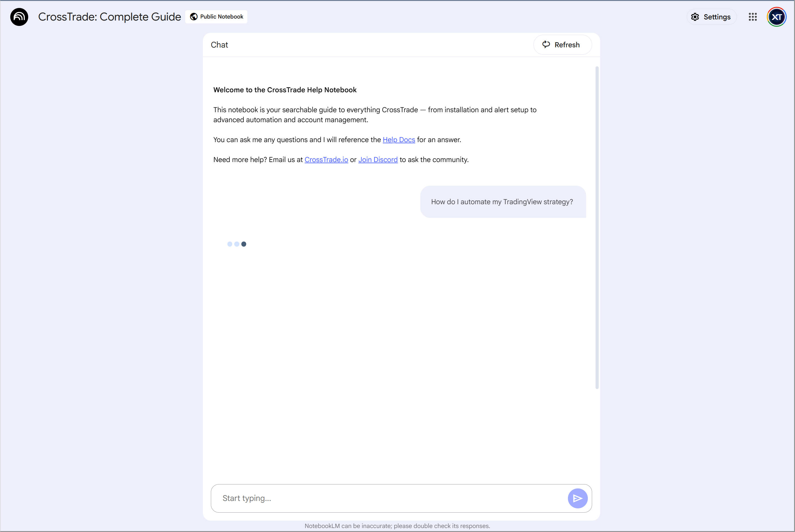Click the globe icon in Public Notebook badge

point(193,16)
